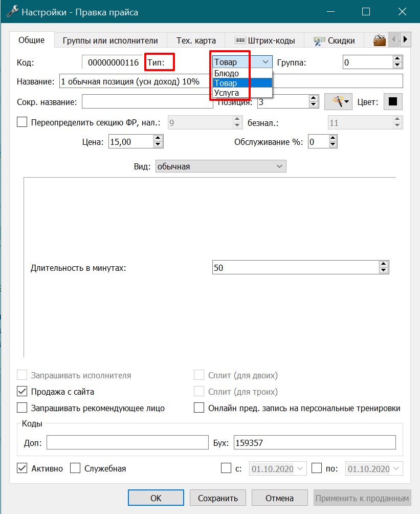Viewport: 420px width, 514px height.
Task: Uncheck the Активно checkbox
Action: click(22, 468)
